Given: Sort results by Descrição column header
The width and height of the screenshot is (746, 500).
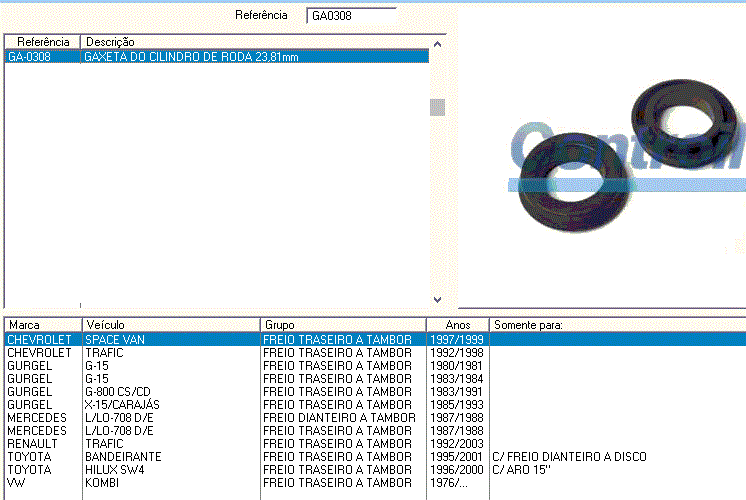Looking at the screenshot, I should [x=255, y=42].
